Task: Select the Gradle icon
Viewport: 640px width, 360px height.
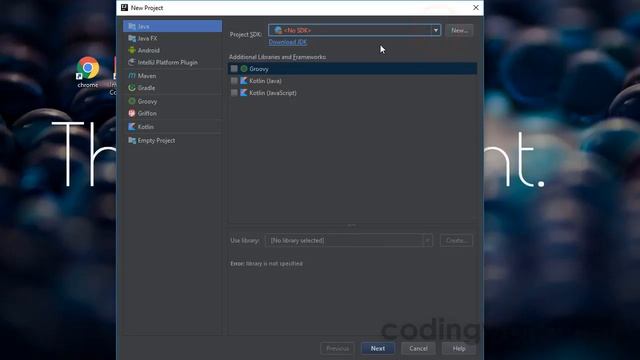Action: click(132, 88)
